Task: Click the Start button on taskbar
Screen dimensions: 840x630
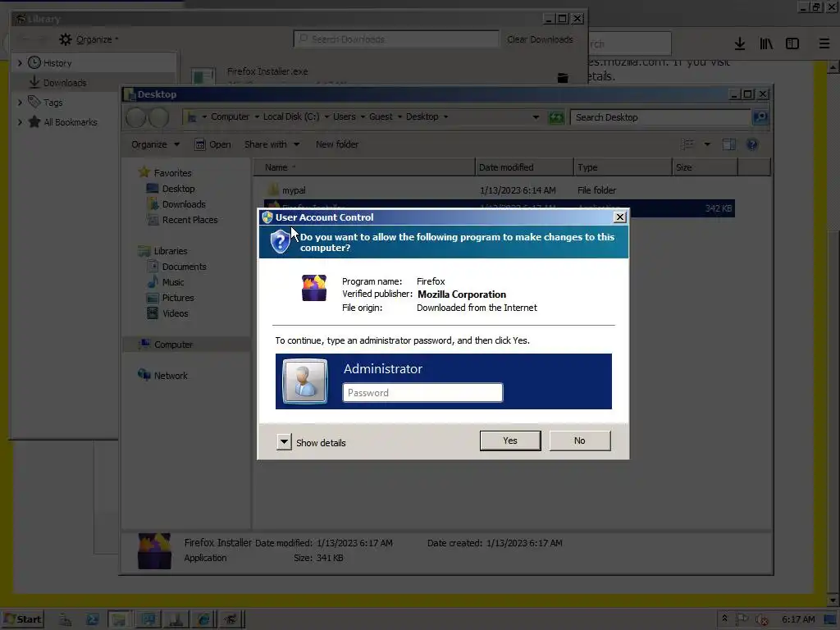Action: pos(22,619)
